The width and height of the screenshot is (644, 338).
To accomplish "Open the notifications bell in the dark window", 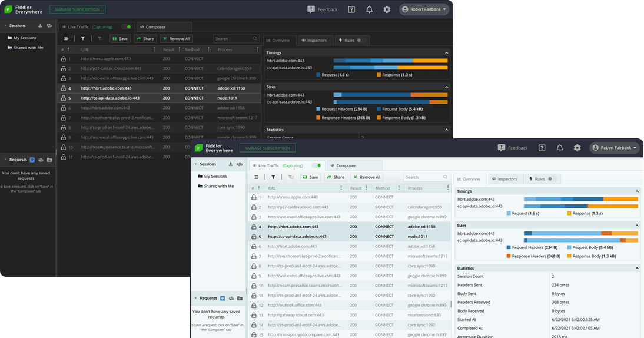I will pyautogui.click(x=369, y=9).
